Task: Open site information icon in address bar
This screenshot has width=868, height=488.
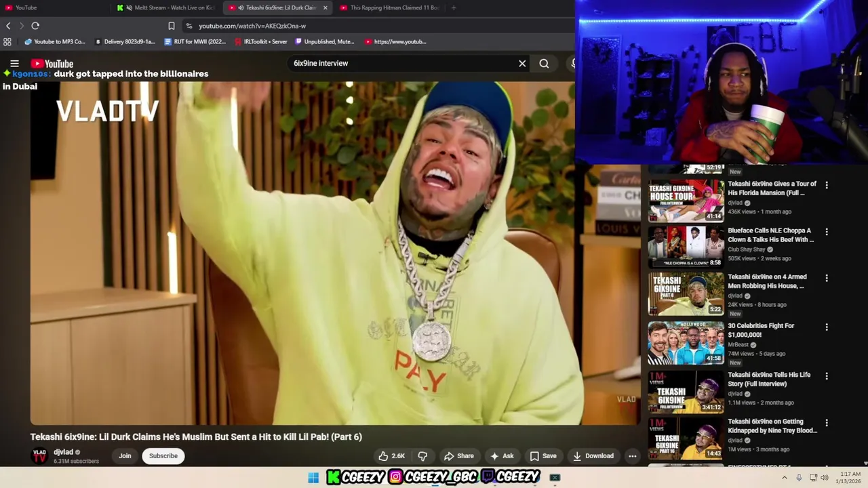Action: pos(189,26)
